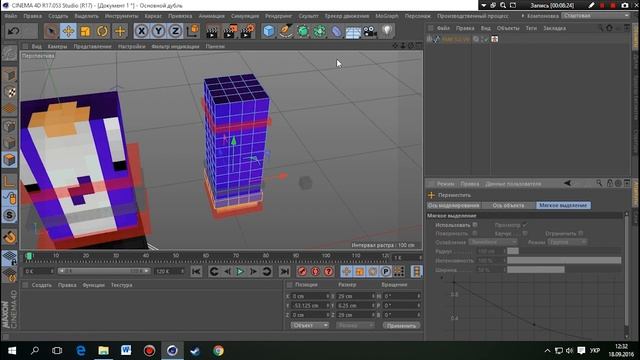Click the Go to Start playback button
The image size is (640, 360).
(x=196, y=271)
